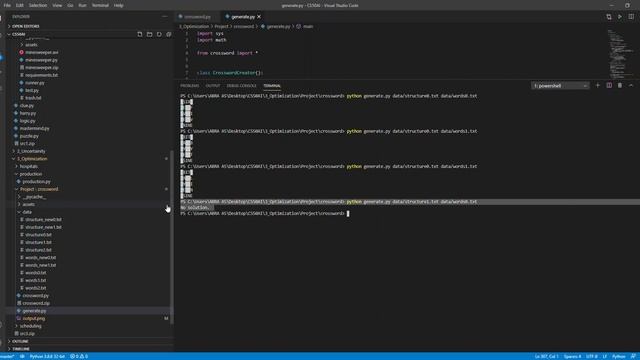Open changes compare icon in editor toolbar
Viewport: 640px width, 360px height.
coord(609,17)
